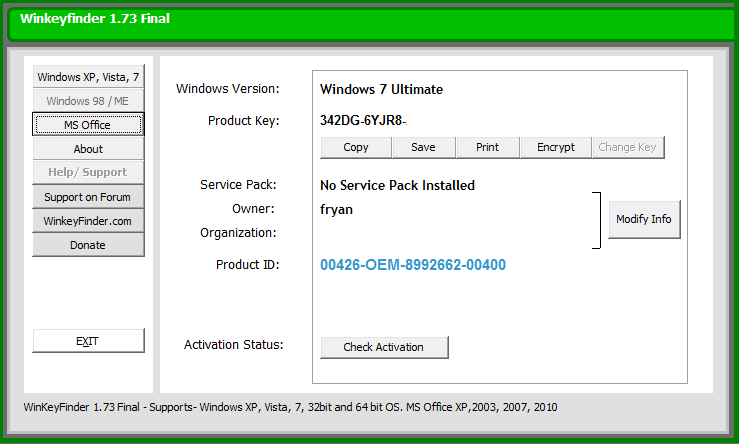Check Activation status
Image resolution: width=739 pixels, height=444 pixels.
[x=384, y=347]
